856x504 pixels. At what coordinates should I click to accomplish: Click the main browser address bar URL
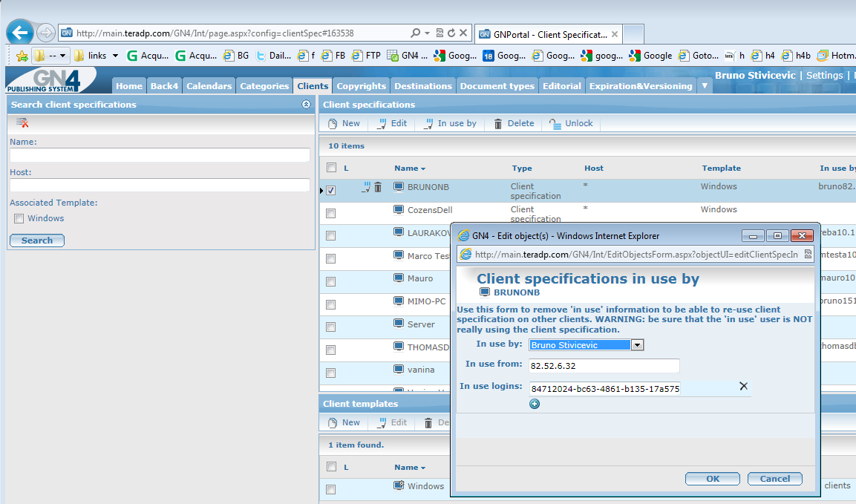pos(215,33)
